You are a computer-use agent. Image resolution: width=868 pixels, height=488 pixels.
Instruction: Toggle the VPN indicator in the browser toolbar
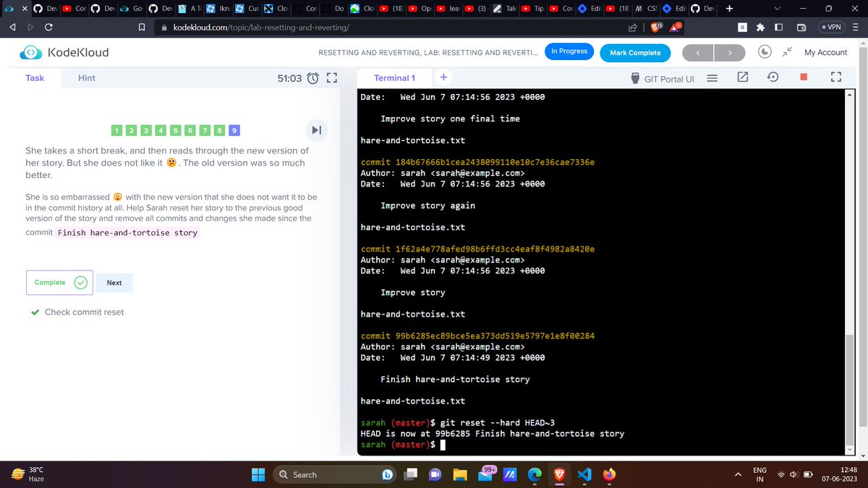(833, 27)
